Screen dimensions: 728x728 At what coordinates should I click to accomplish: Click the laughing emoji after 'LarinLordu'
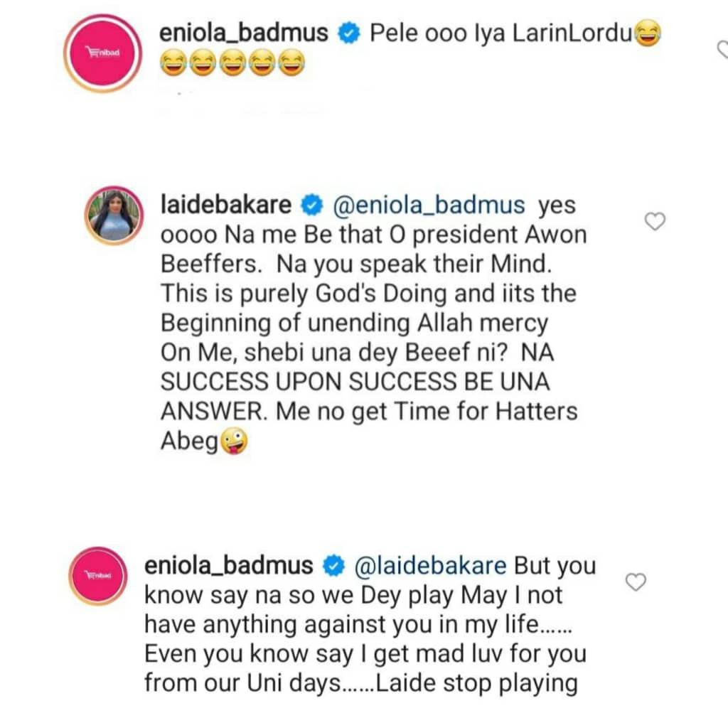(646, 34)
